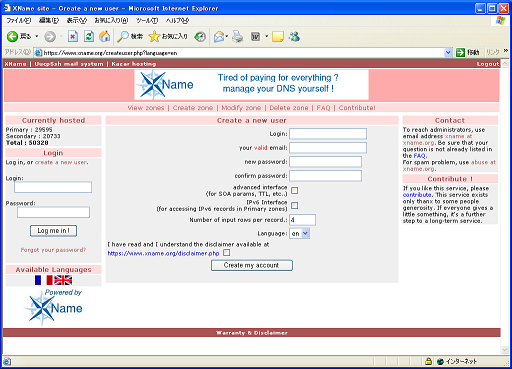Viewport: 512px width, 369px height.
Task: Open the Edit button dropdown arrow
Action: coord(266,36)
